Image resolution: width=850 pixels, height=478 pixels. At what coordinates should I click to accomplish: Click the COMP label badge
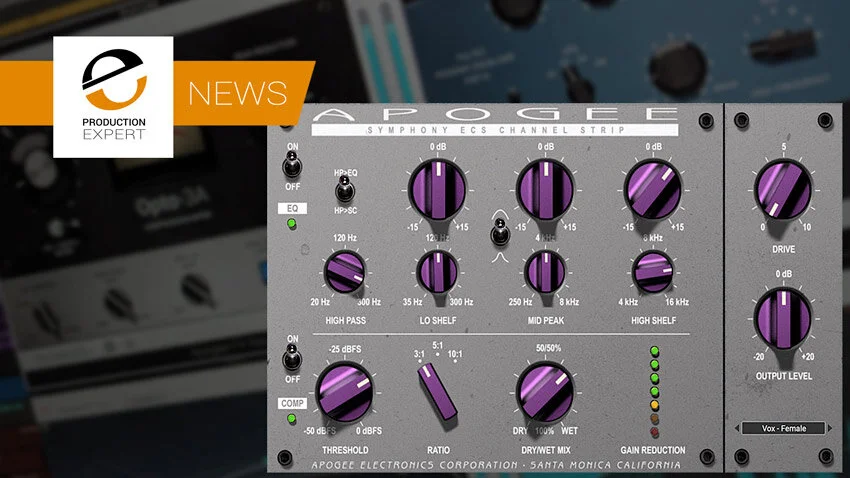(x=293, y=403)
